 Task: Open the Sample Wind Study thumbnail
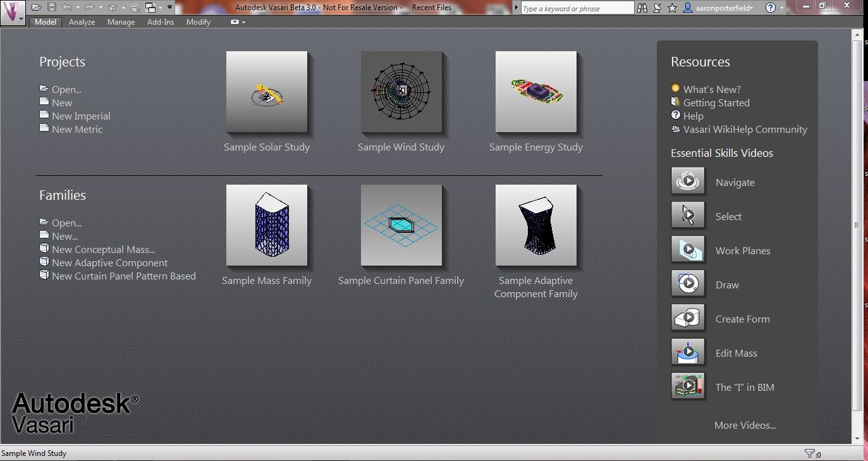tap(401, 92)
